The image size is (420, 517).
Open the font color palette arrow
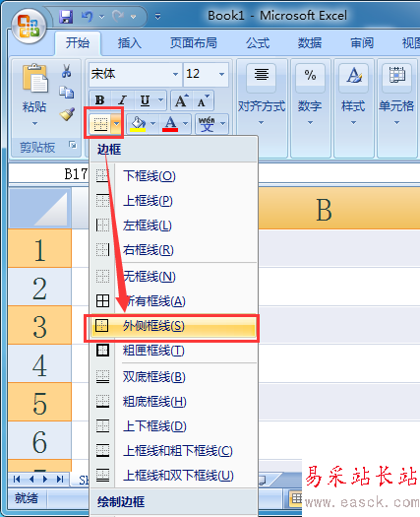pos(186,124)
